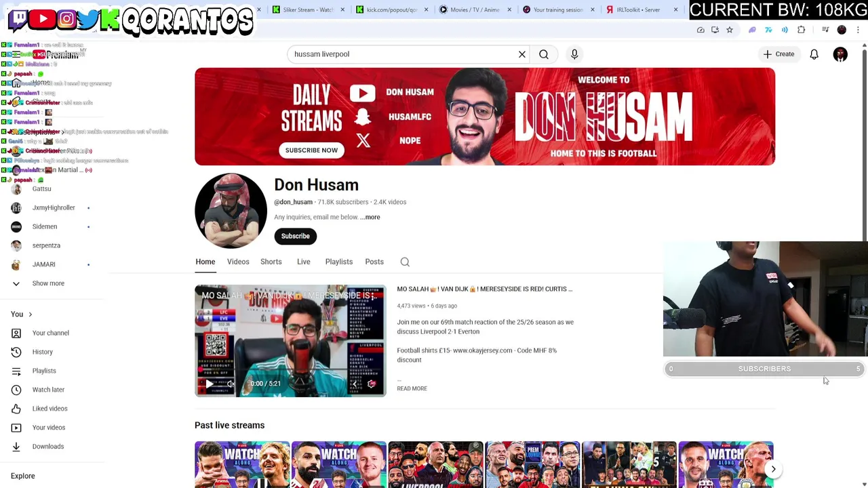This screenshot has height=488, width=868.
Task: Subscribe to Don Husam channel
Action: (x=296, y=236)
